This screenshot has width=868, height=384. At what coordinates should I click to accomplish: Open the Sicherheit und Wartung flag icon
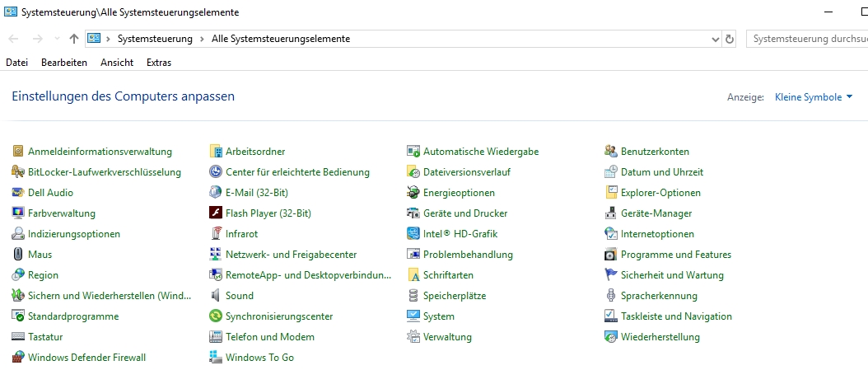pyautogui.click(x=611, y=275)
